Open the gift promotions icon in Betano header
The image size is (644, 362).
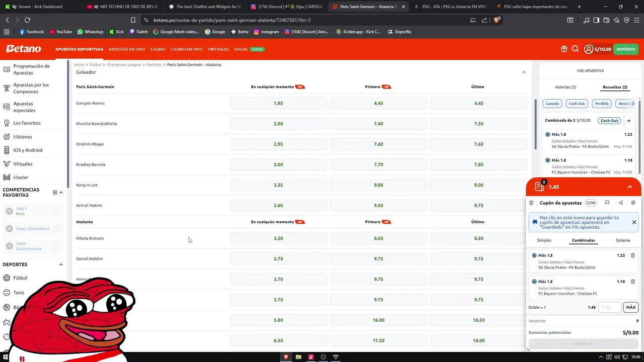click(564, 49)
